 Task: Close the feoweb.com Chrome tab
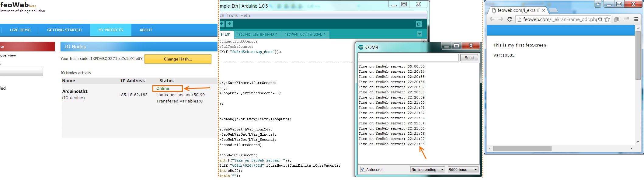click(543, 10)
